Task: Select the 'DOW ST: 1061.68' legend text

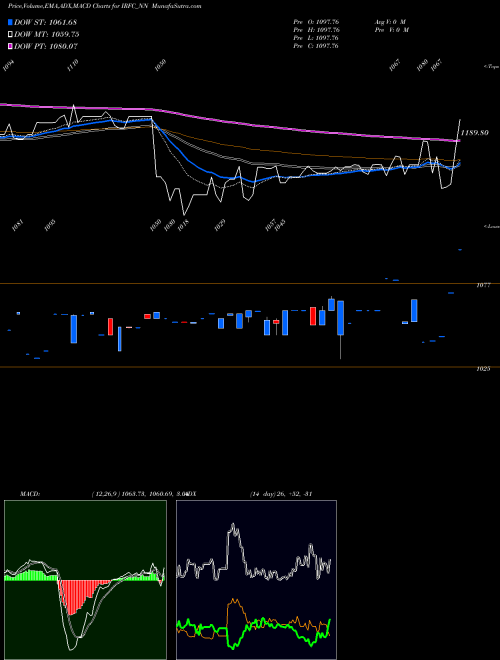Action: [45, 22]
